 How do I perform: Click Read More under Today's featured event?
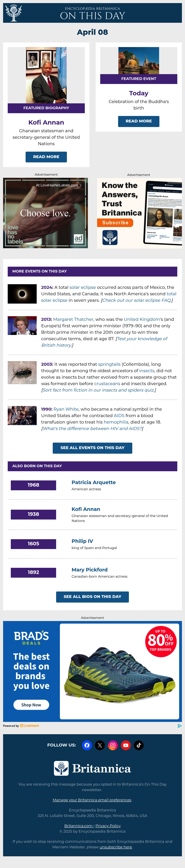(139, 121)
